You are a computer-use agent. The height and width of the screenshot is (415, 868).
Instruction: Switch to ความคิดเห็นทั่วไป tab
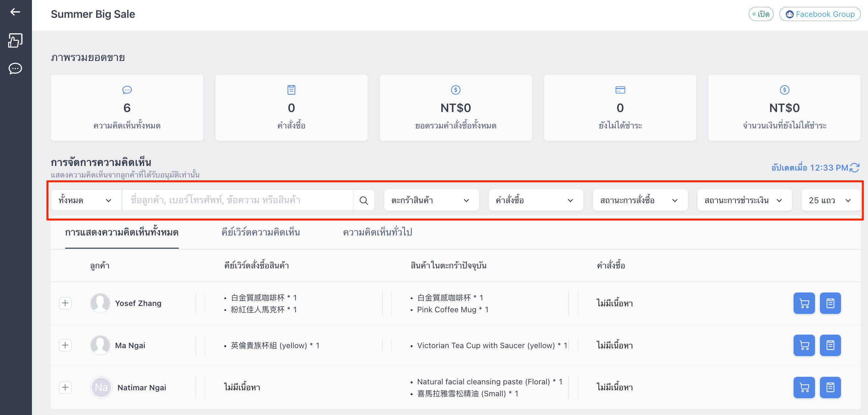(377, 232)
